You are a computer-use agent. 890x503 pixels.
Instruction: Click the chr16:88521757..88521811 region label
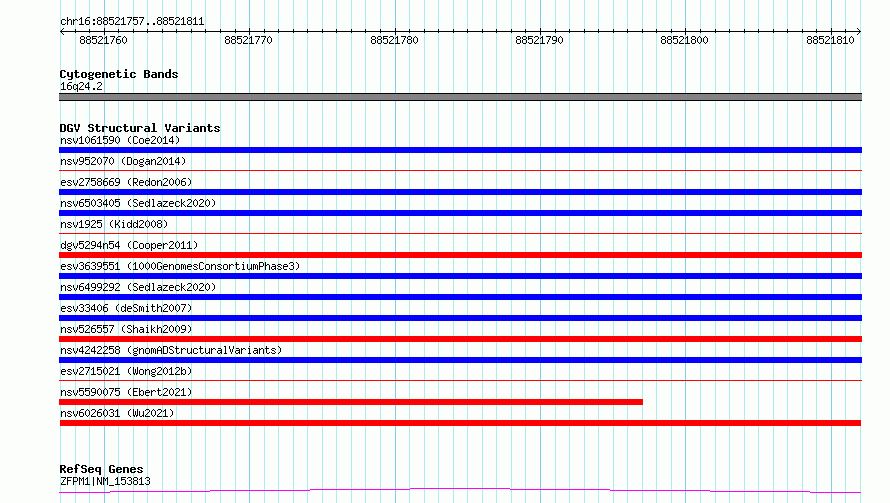point(132,22)
